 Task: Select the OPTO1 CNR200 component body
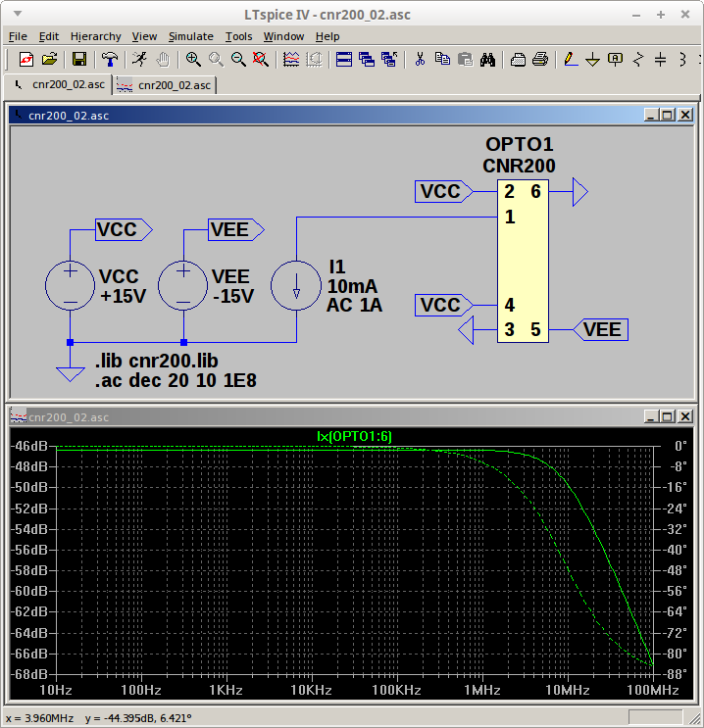[523, 261]
